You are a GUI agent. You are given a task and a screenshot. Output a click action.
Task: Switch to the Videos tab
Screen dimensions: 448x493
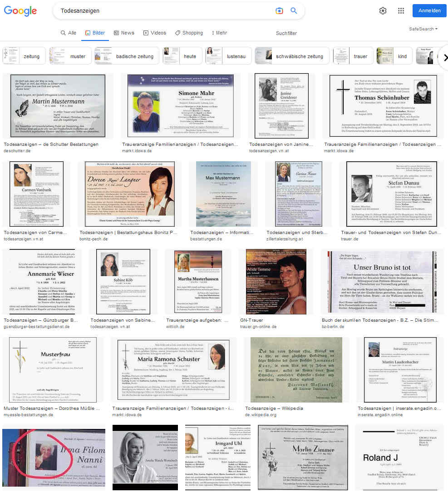(155, 33)
